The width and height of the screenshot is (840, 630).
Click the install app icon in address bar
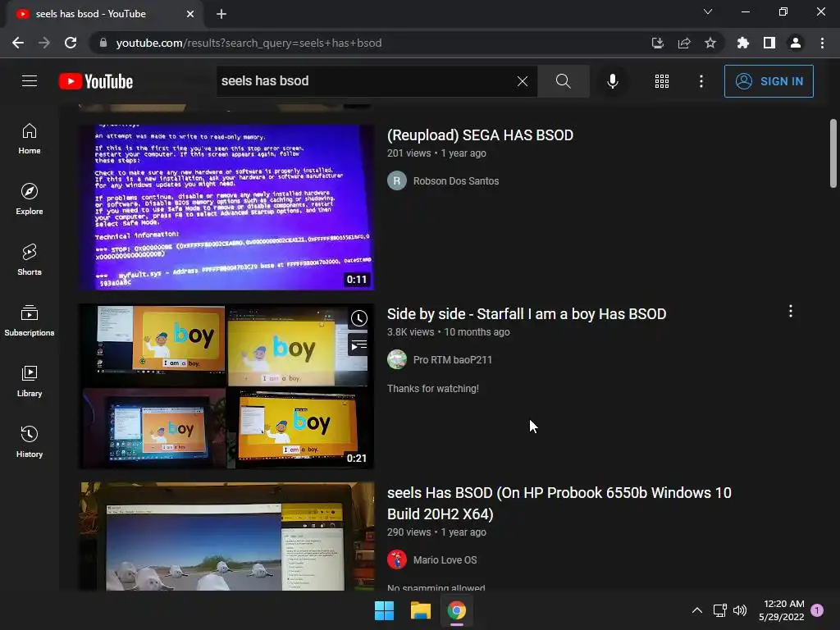pos(657,43)
